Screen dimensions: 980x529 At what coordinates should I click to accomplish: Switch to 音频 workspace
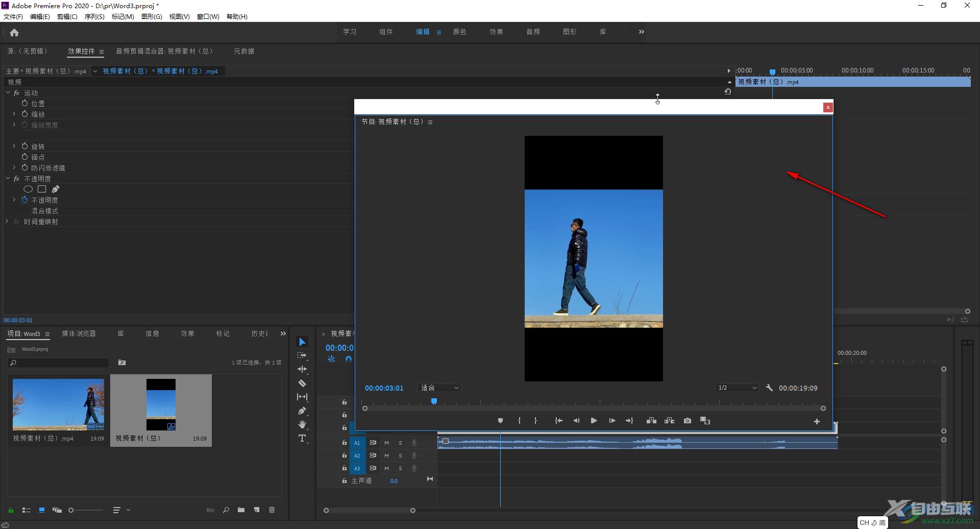533,32
